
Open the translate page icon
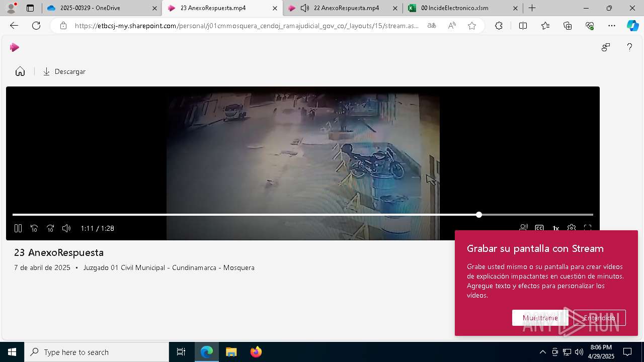click(432, 26)
